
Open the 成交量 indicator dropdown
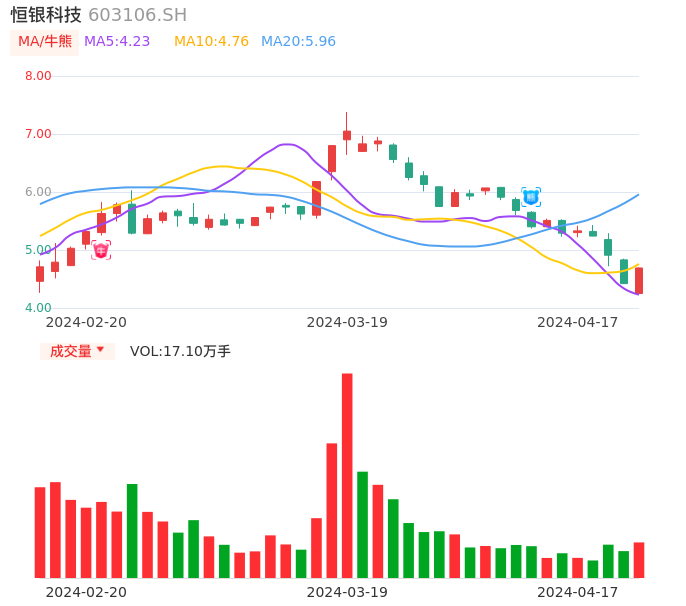point(77,351)
